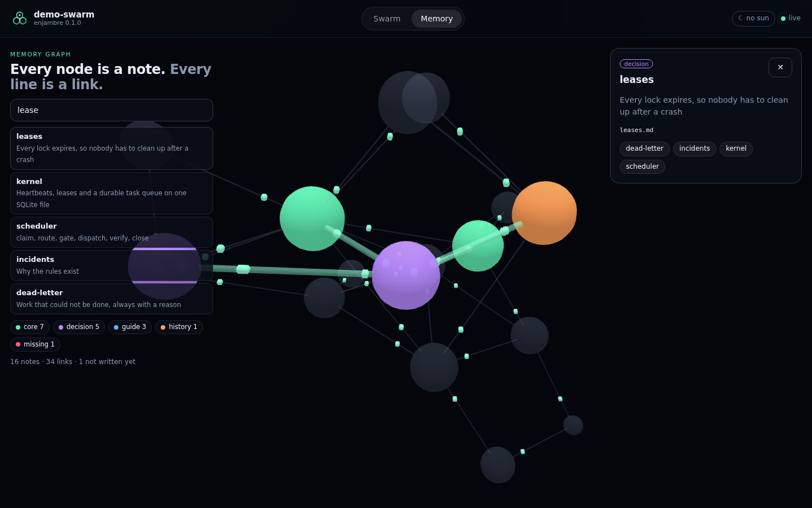Toggle the core 7 filter chip
The height and width of the screenshot is (508, 812).
[x=30, y=327]
